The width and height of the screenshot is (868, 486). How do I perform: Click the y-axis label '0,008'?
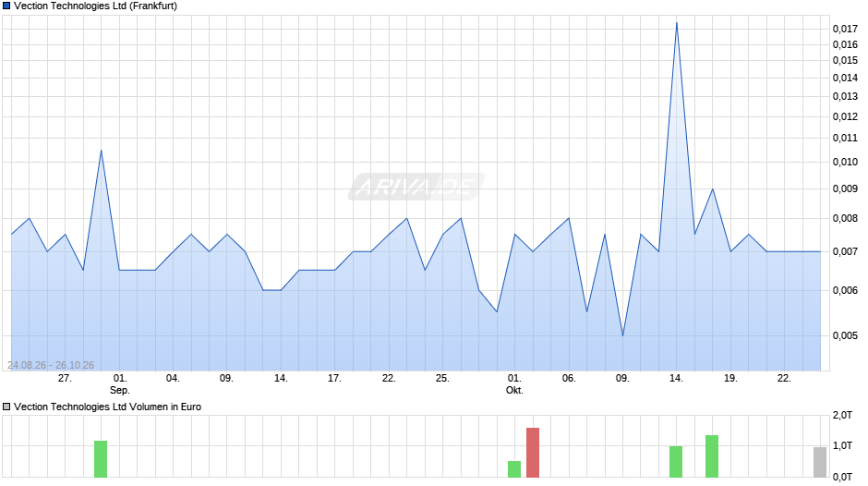(845, 218)
